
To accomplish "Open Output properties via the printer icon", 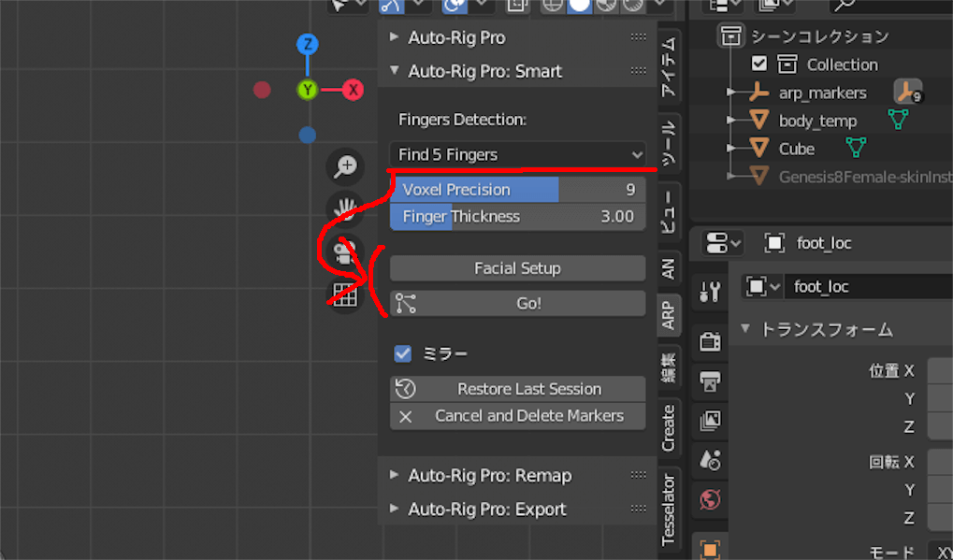I will [x=709, y=381].
